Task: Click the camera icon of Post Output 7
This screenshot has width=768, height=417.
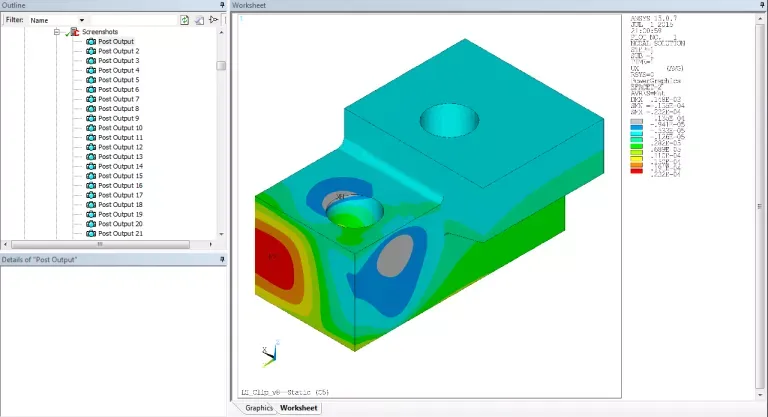Action: coord(91,99)
